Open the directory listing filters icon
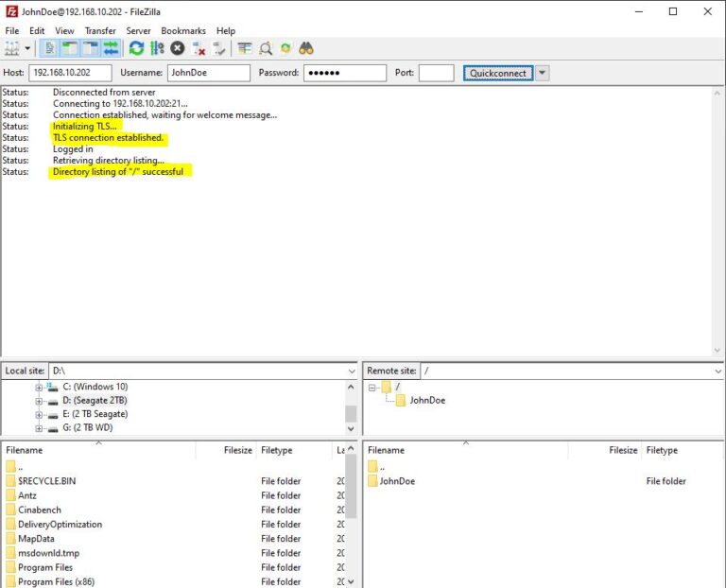 pos(245,48)
